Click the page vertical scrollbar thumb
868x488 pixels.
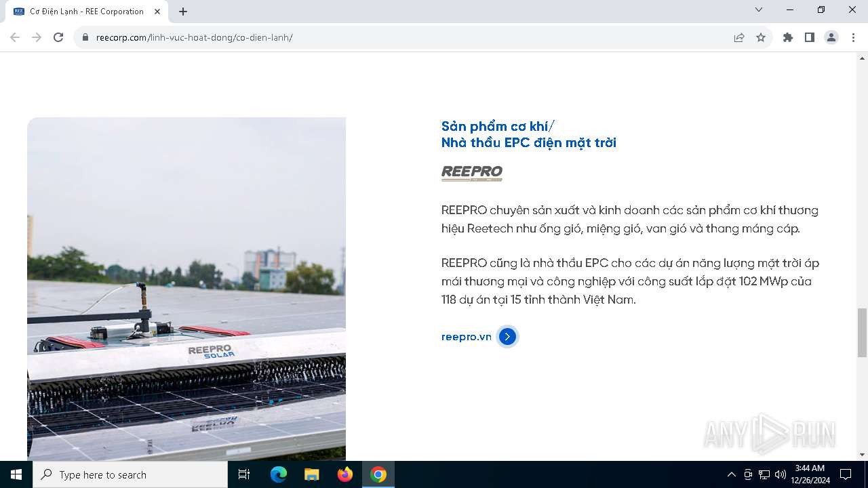tap(863, 332)
